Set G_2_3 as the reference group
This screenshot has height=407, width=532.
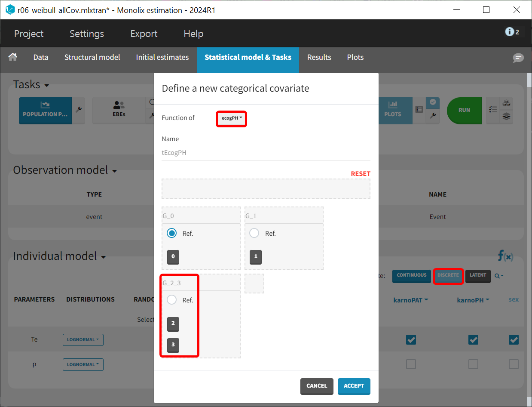pyautogui.click(x=172, y=300)
